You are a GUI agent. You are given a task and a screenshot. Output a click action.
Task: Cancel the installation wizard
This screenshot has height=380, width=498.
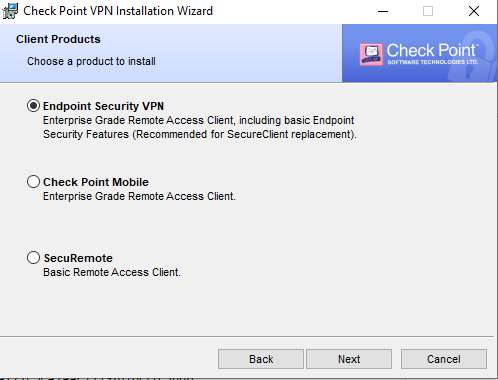(444, 359)
